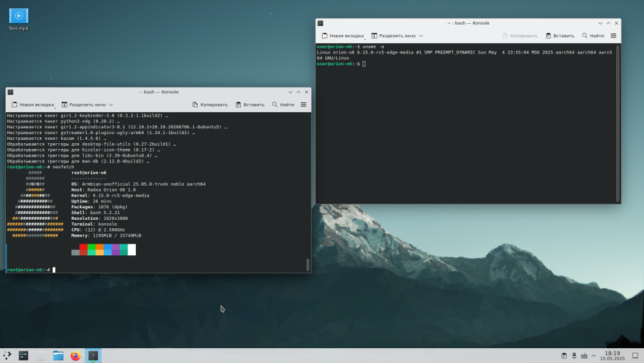Screen dimensions: 644x363
Task: Click "Копировать" in the root Konsole toolbar
Action: tap(210, 104)
